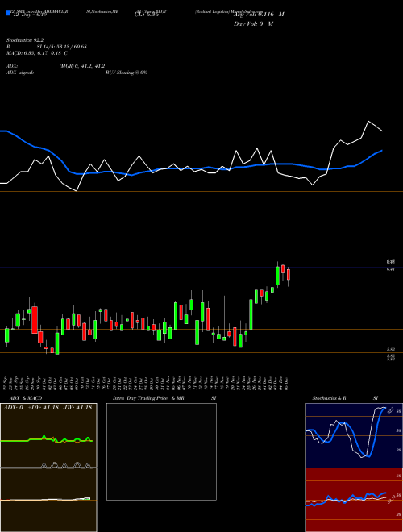Click the 'Avg Vol: 0.116 M' value

[x=259, y=15]
